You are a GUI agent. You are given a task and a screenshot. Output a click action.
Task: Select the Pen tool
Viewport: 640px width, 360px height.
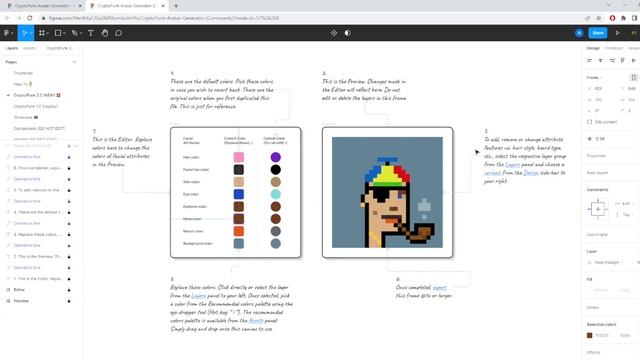(x=76, y=33)
